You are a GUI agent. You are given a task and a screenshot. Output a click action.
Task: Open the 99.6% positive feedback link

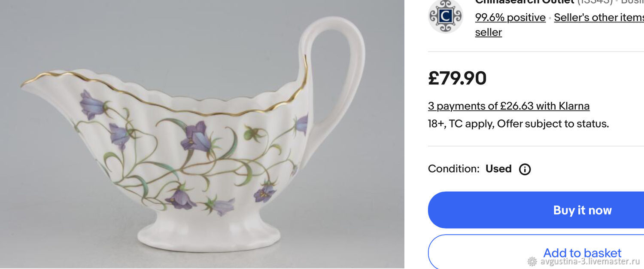510,18
